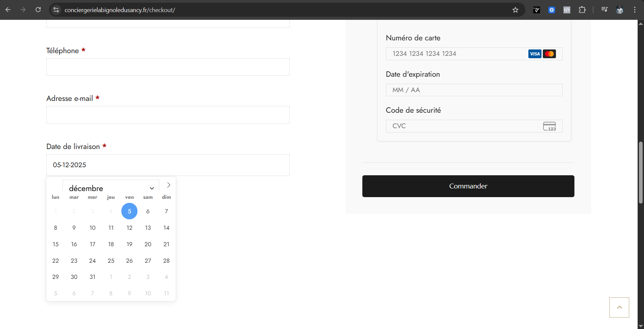Select December 25 in the date picker

(111, 261)
